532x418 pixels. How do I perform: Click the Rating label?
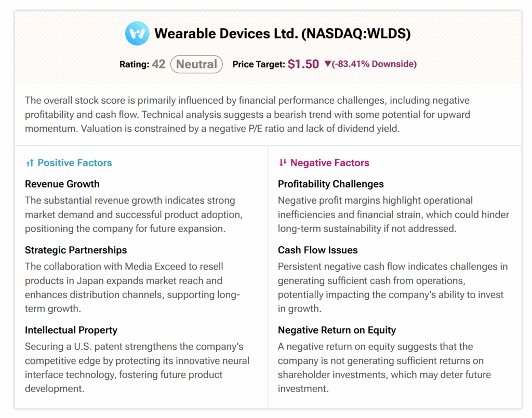coord(134,64)
